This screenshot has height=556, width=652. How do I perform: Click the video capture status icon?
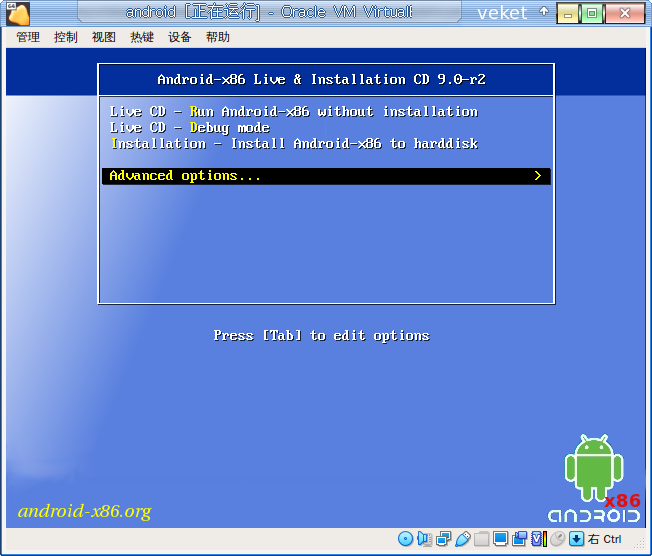[x=519, y=539]
